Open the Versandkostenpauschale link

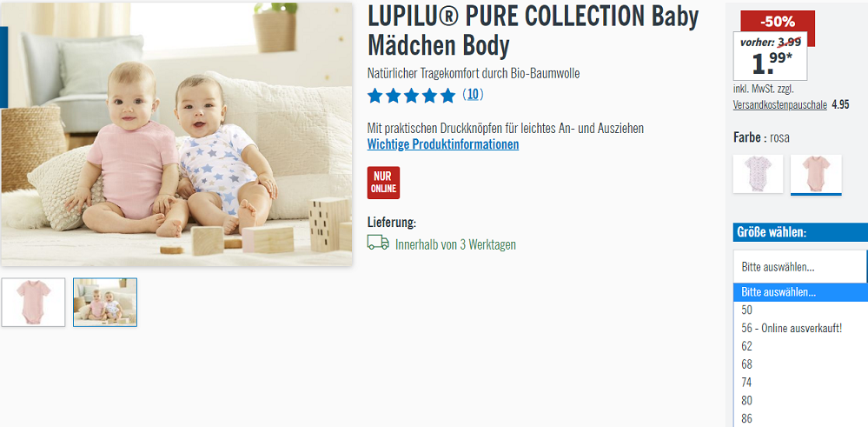(x=780, y=104)
